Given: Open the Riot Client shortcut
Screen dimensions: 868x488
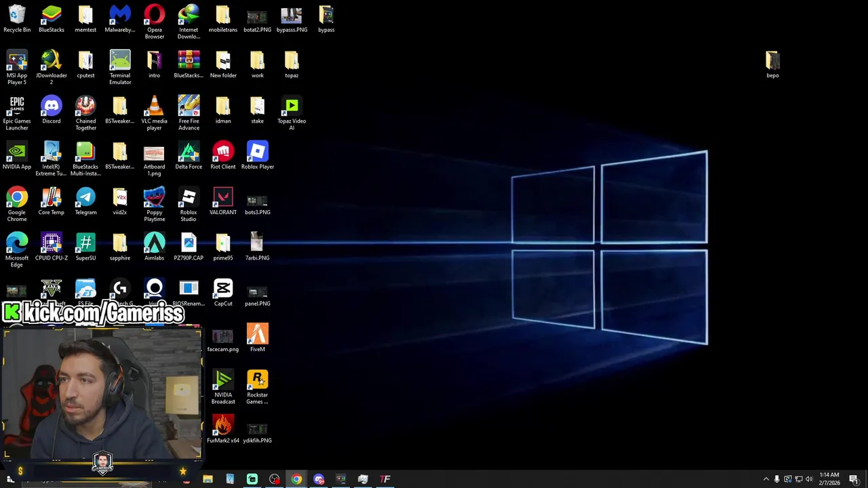Looking at the screenshot, I should [223, 155].
